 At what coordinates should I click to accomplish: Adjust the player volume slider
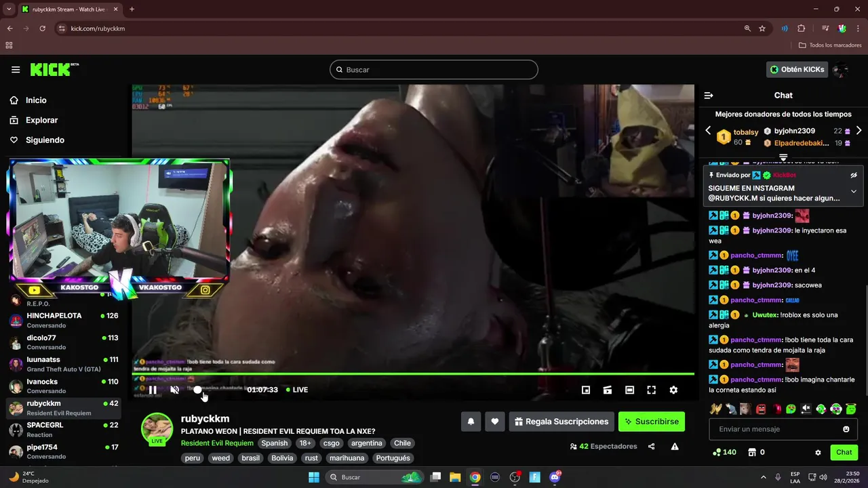(x=197, y=390)
